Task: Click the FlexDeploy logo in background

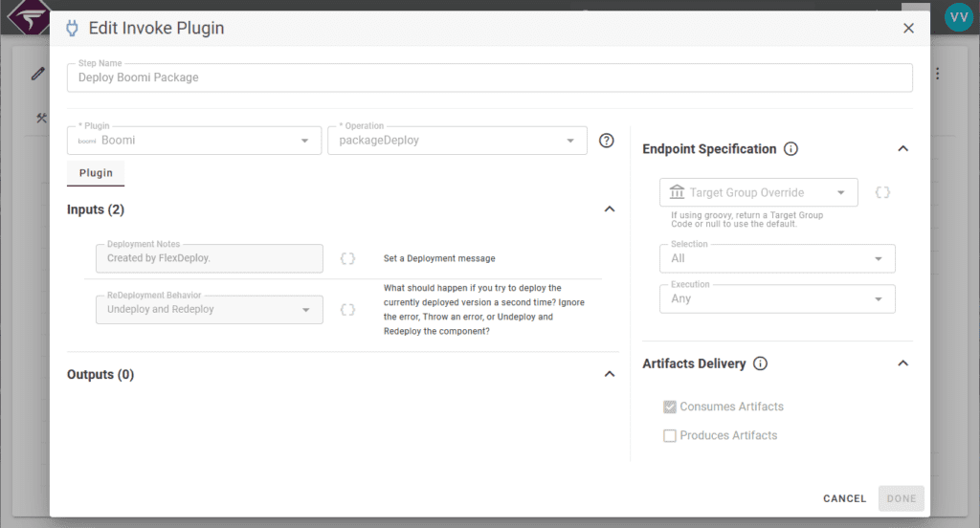Action: (x=28, y=17)
